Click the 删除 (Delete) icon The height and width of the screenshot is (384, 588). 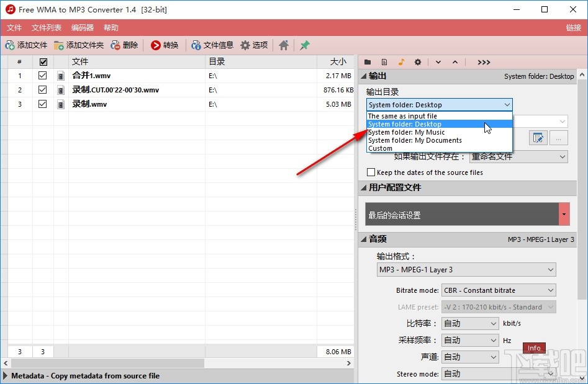(x=116, y=45)
